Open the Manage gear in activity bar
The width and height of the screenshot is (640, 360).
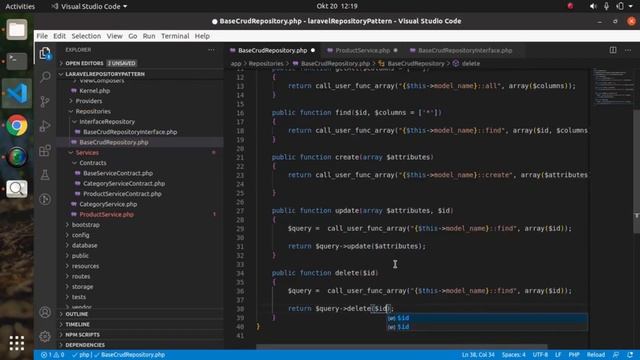(45, 336)
